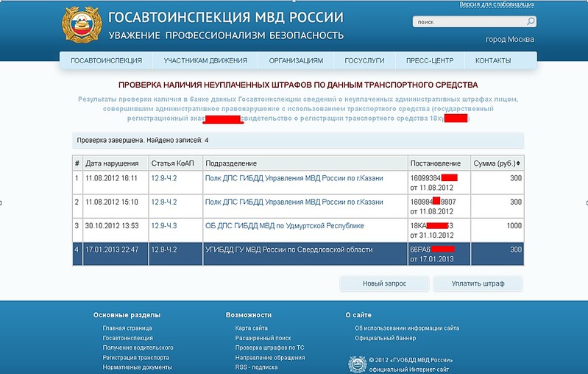Open RSS - подписка footer link
This screenshot has height=374, width=588.
pyautogui.click(x=256, y=367)
